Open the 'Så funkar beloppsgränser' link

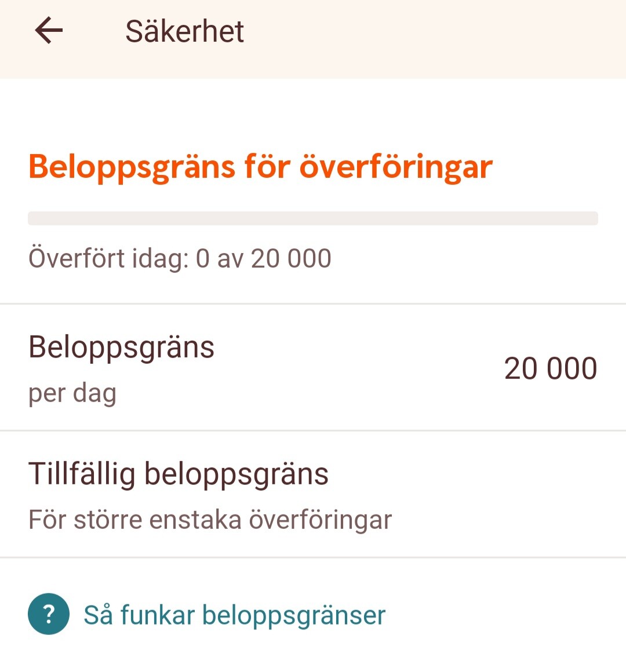[x=234, y=615]
